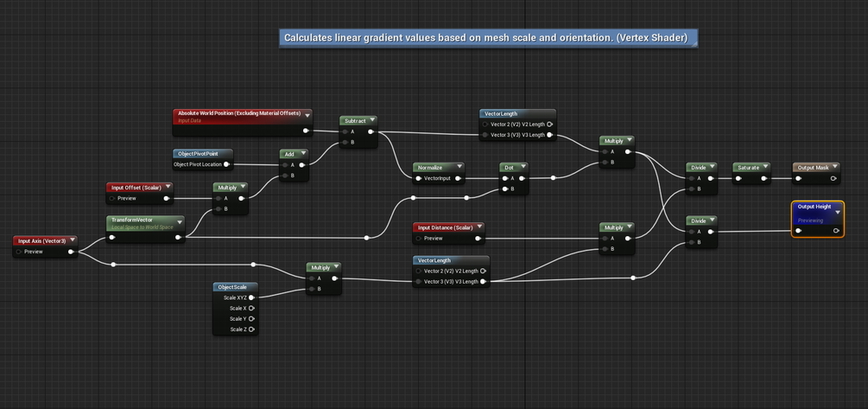
Task: Select the Add node title
Action: pyautogui.click(x=289, y=154)
